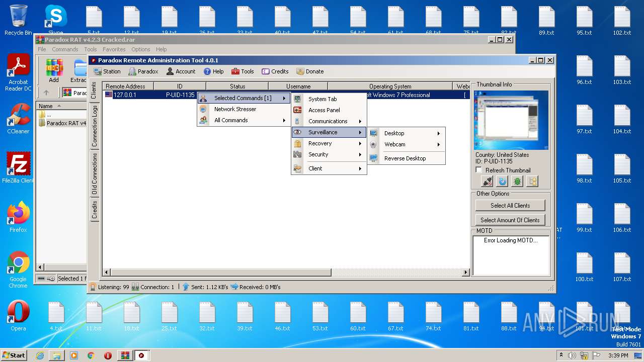This screenshot has height=362, width=644.
Task: Switch to the Connection Logs tab
Action: pos(94,126)
